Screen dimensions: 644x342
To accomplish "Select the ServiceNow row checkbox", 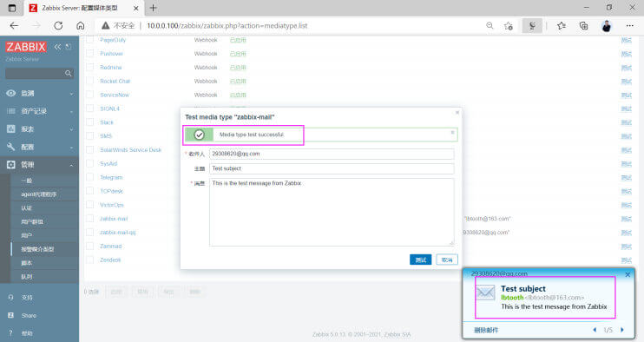I will point(90,95).
